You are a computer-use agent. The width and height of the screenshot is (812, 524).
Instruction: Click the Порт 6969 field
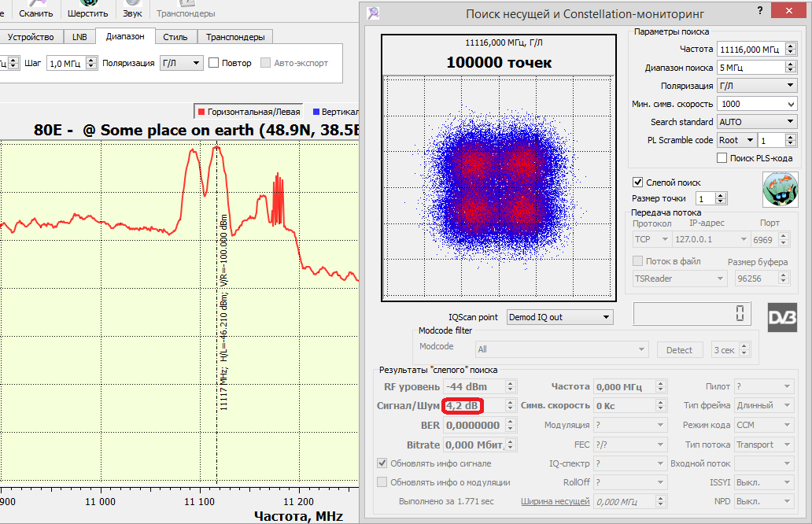pyautogui.click(x=763, y=240)
